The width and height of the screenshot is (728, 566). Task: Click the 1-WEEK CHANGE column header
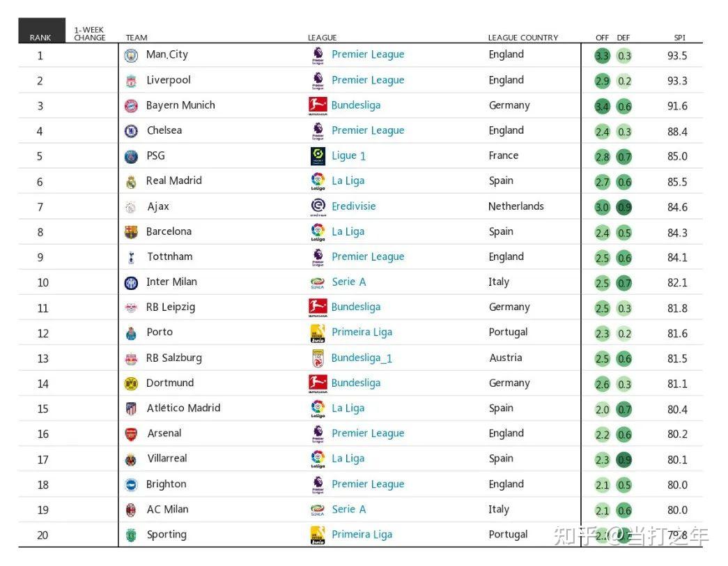click(90, 33)
